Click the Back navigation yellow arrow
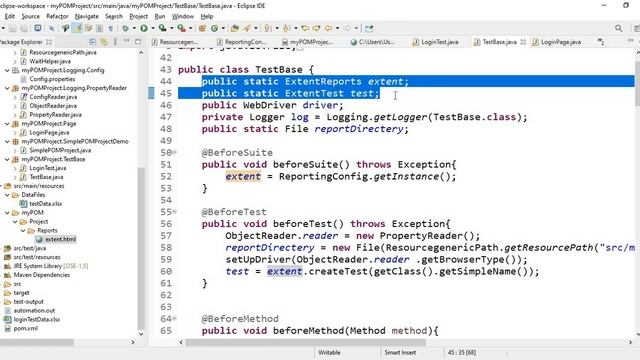Image resolution: width=640 pixels, height=360 pixels. 328,28
